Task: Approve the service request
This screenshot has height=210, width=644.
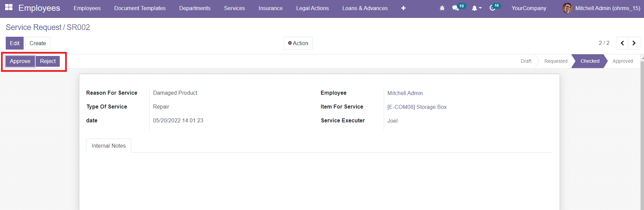Action: pos(20,61)
